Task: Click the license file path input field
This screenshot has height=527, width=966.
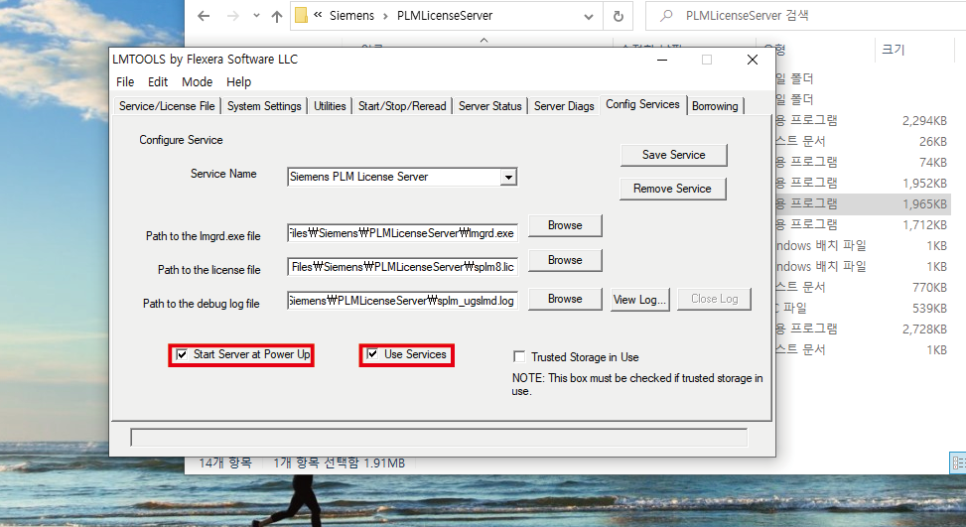Action: (402, 267)
